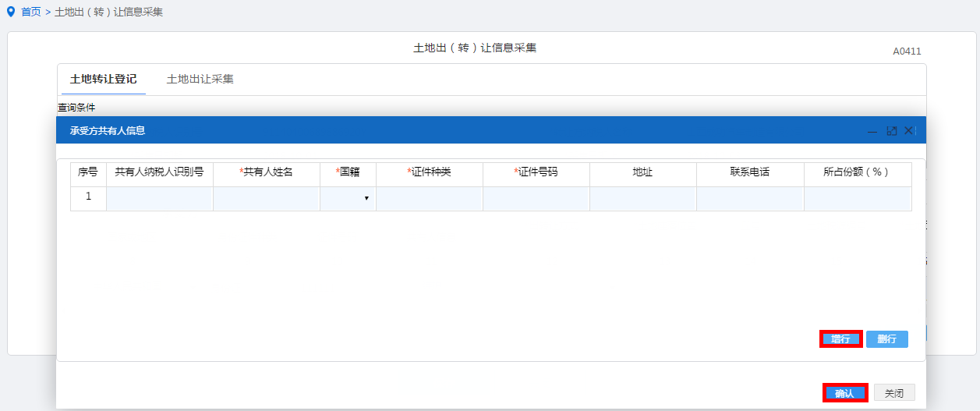Screen dimensions: 980x411
Task: Click 所占份额（%）input cell in row 1
Action: tap(858, 199)
